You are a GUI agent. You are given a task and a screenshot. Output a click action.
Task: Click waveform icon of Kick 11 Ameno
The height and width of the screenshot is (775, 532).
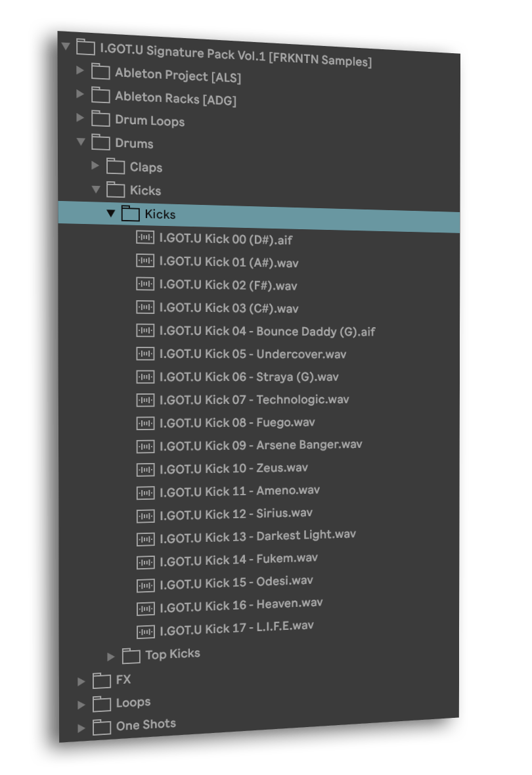pos(145,493)
